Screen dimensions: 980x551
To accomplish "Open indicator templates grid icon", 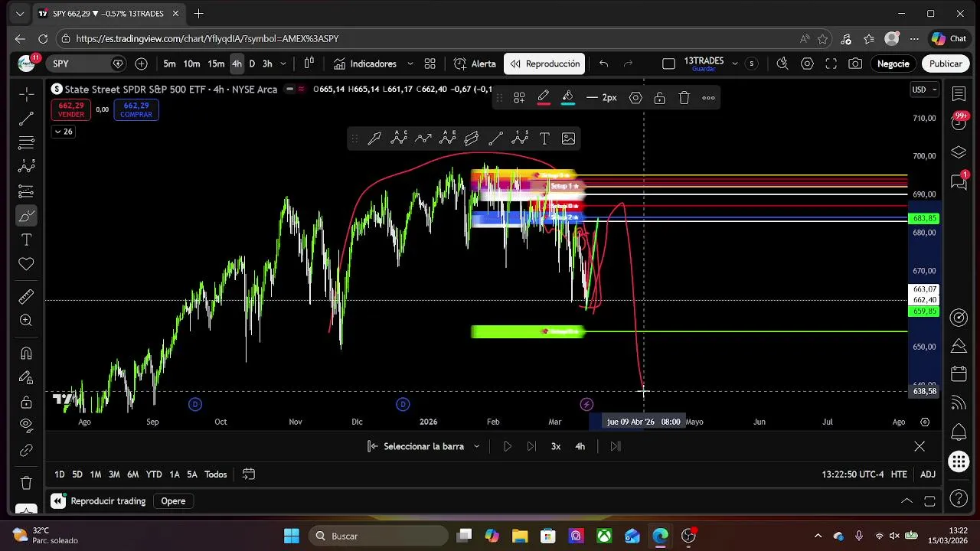I will coord(430,64).
